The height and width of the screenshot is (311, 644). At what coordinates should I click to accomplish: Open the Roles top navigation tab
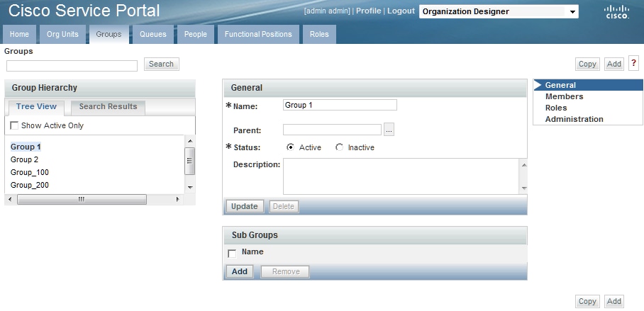[319, 35]
